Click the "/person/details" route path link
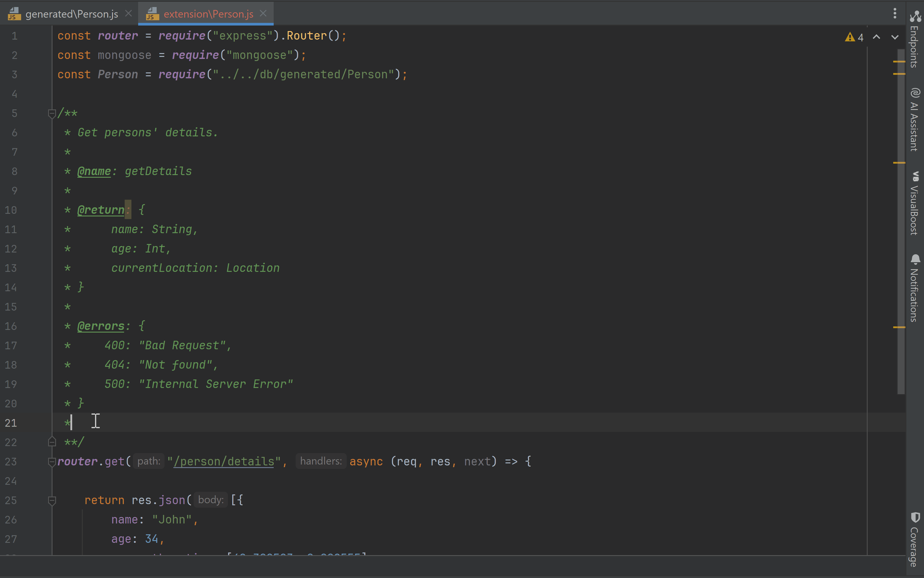The width and height of the screenshot is (924, 578). pyautogui.click(x=224, y=462)
